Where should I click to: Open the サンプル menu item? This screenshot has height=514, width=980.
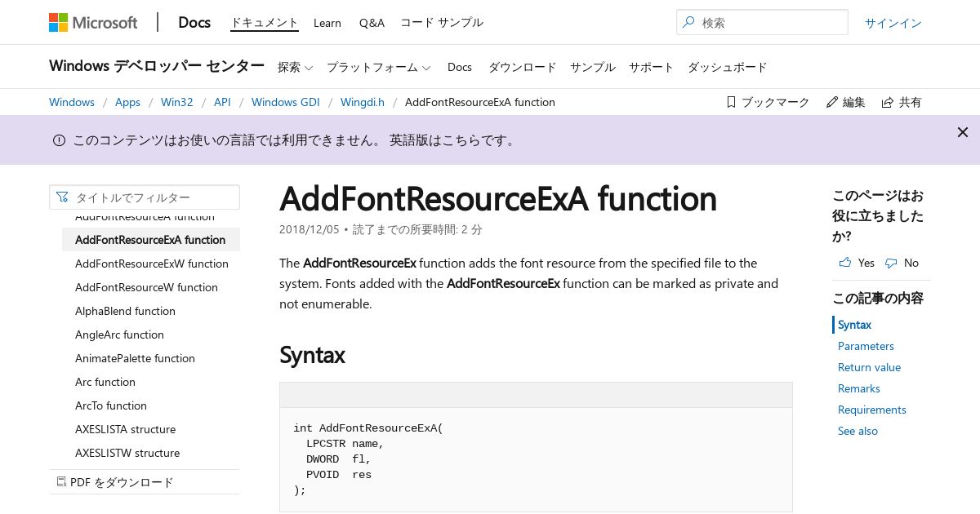pos(593,67)
